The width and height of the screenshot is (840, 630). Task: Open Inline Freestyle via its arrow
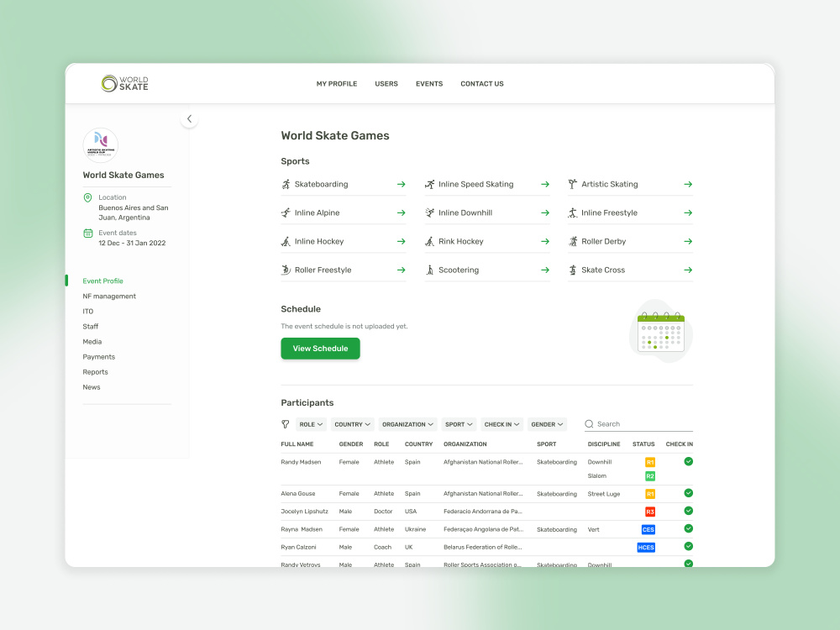pos(688,213)
